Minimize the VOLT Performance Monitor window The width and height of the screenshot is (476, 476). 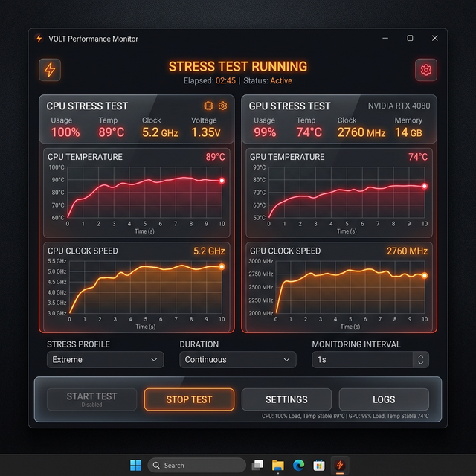385,38
